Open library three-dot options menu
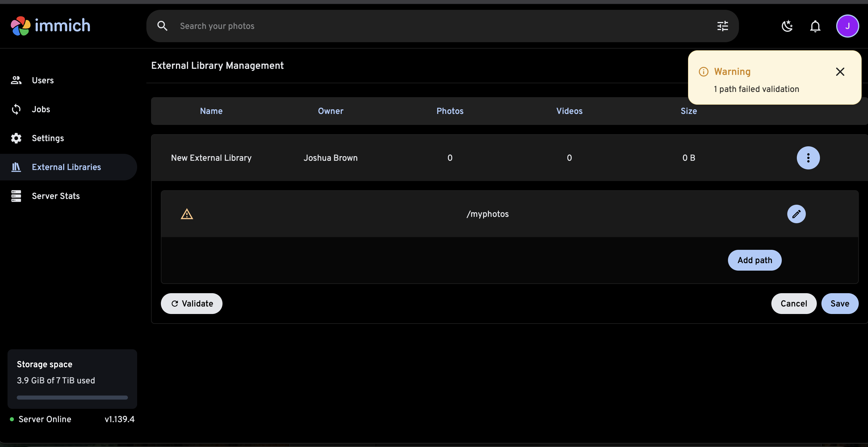 (x=808, y=158)
